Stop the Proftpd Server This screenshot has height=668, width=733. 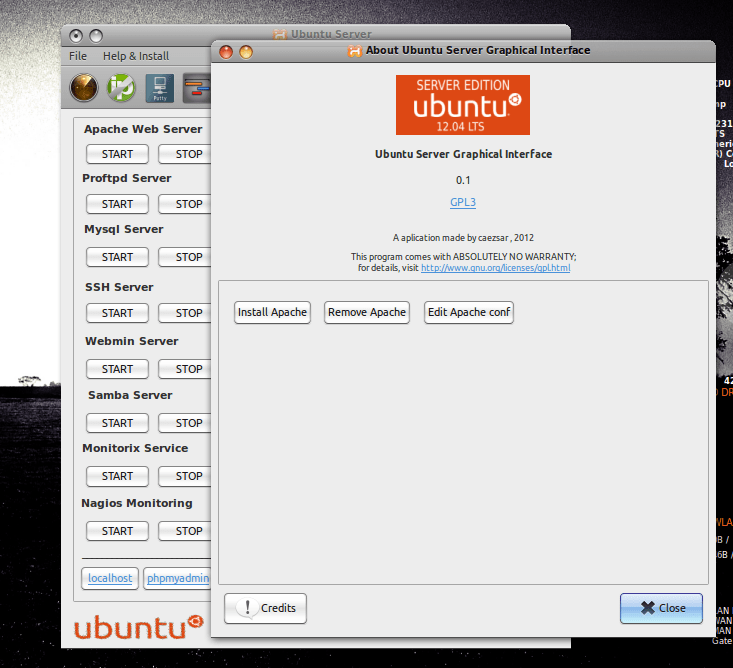pos(185,204)
